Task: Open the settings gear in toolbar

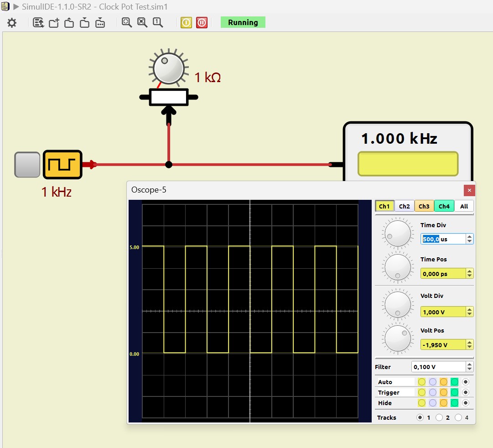Action: click(x=12, y=23)
